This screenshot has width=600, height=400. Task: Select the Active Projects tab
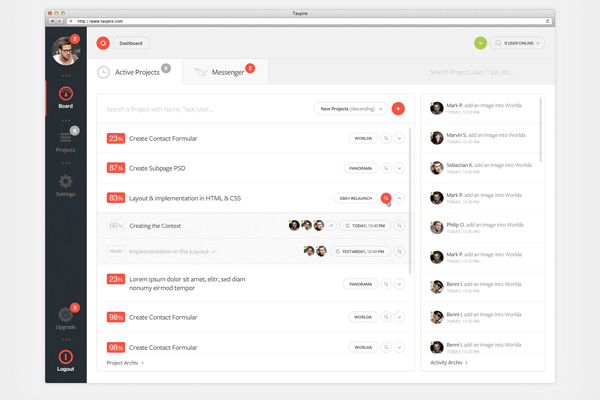tap(135, 72)
